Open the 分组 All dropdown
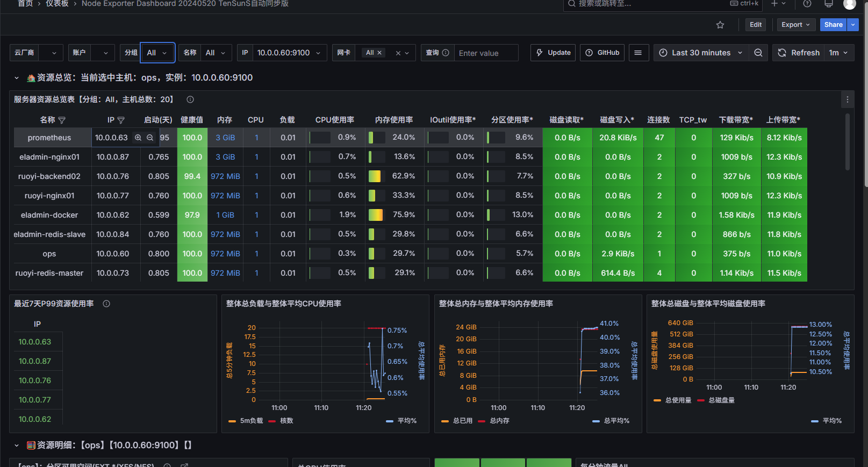 click(x=157, y=53)
